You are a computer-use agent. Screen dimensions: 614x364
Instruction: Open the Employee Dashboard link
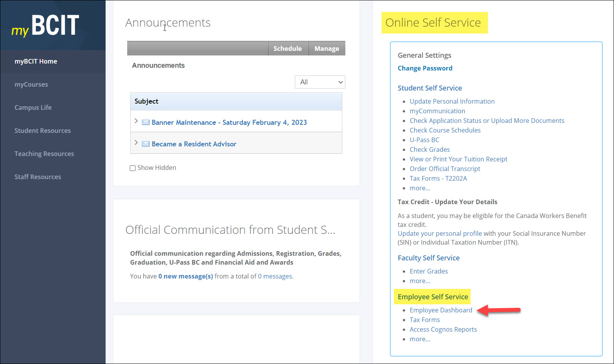[x=441, y=310]
